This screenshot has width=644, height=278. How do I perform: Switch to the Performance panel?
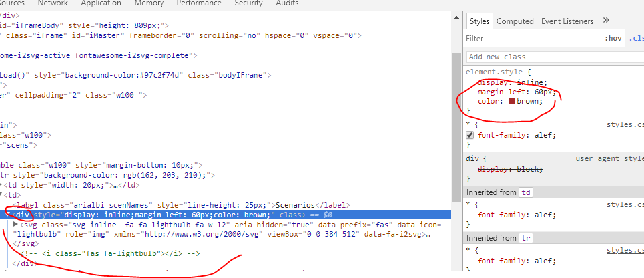199,3
